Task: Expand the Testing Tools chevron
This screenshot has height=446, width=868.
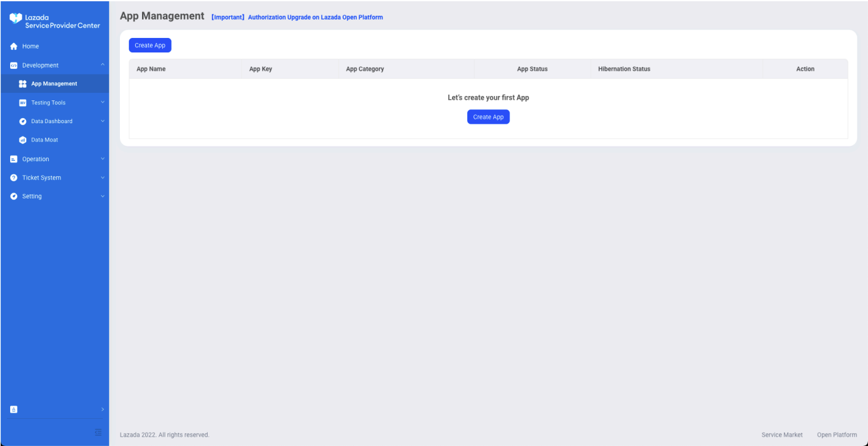Action: 102,102
